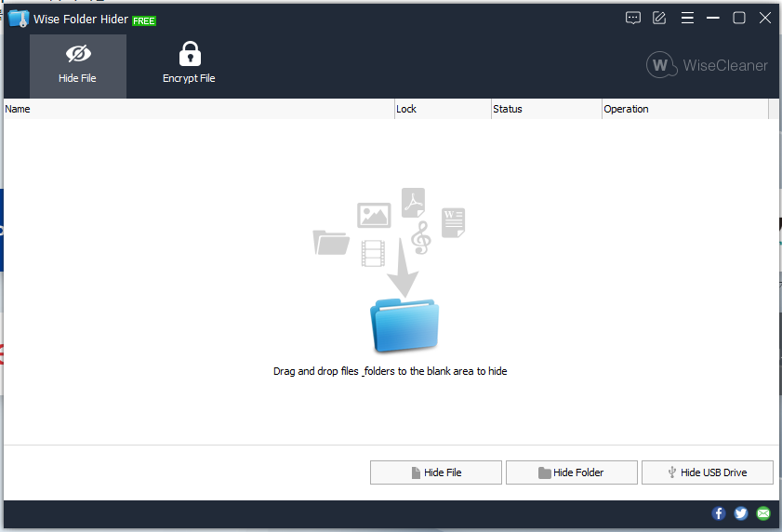782x532 pixels.
Task: Click the WiseCleaner logo
Action: click(708, 65)
